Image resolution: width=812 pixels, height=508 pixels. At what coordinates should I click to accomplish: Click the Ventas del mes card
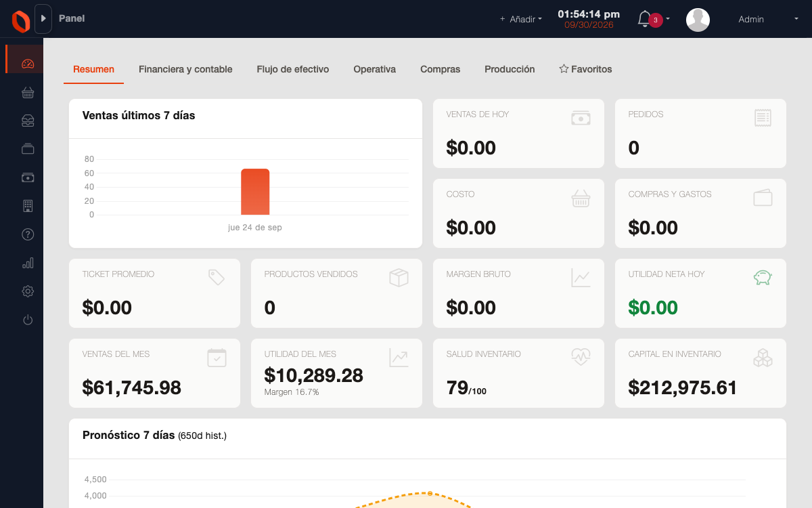pos(154,373)
